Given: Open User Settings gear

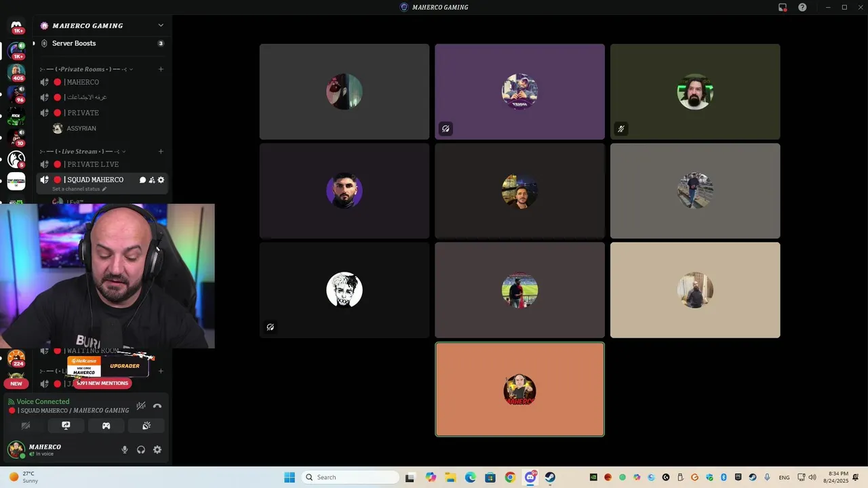Looking at the screenshot, I should [157, 449].
